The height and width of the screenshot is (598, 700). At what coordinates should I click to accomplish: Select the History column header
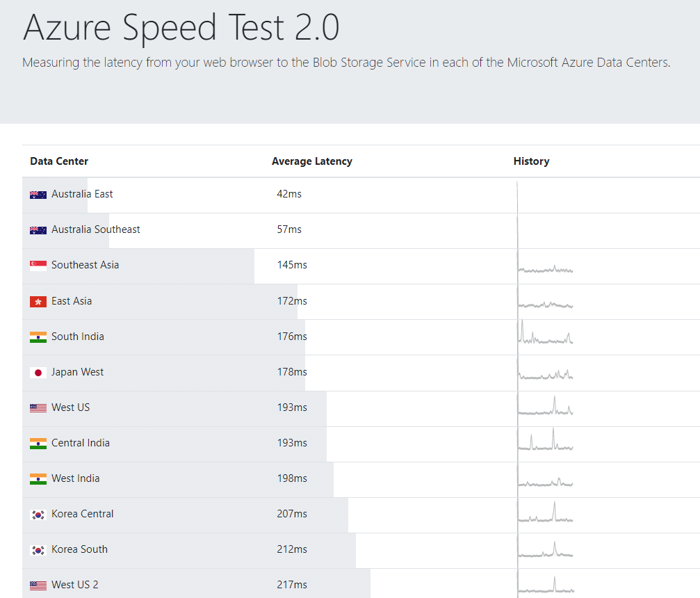[x=531, y=161]
